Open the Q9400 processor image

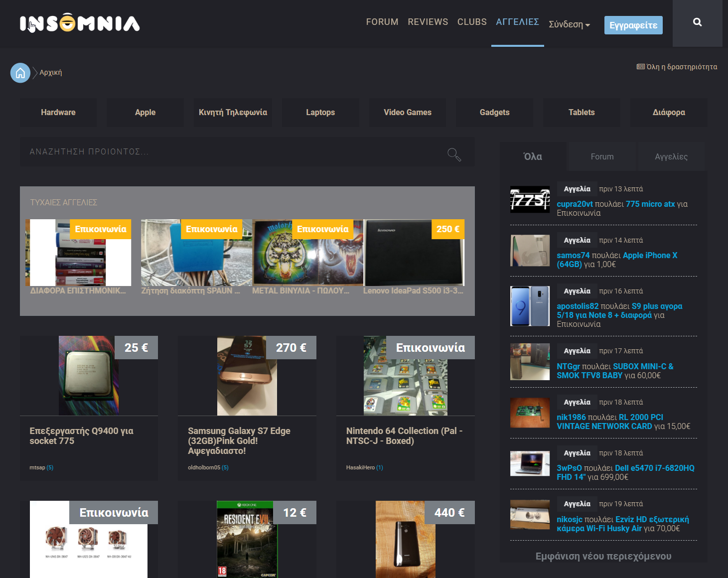pyautogui.click(x=89, y=376)
